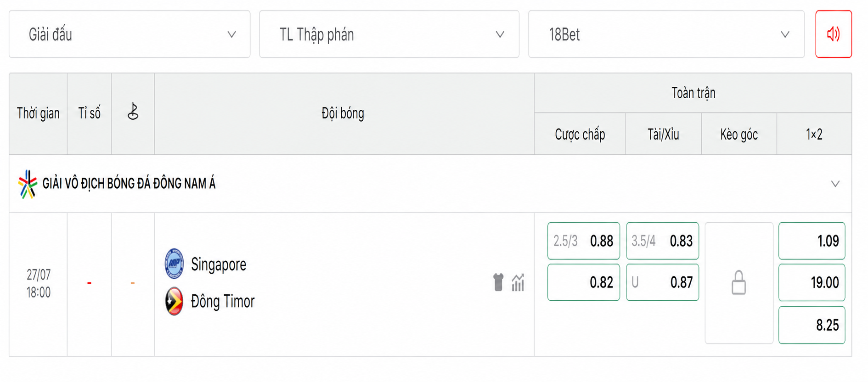Click the Singapore team logo
868x382 pixels.
click(174, 264)
